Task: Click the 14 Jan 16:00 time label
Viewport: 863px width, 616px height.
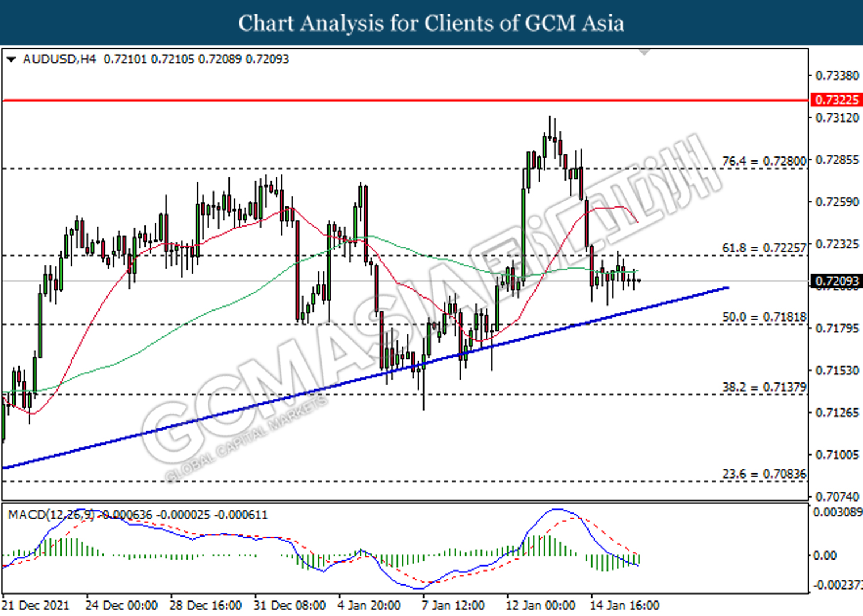Action: [625, 606]
